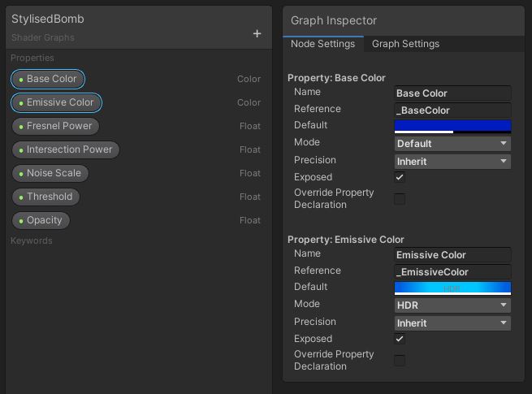Select the Emissive Color property pill
The height and width of the screenshot is (394, 532).
click(x=56, y=102)
